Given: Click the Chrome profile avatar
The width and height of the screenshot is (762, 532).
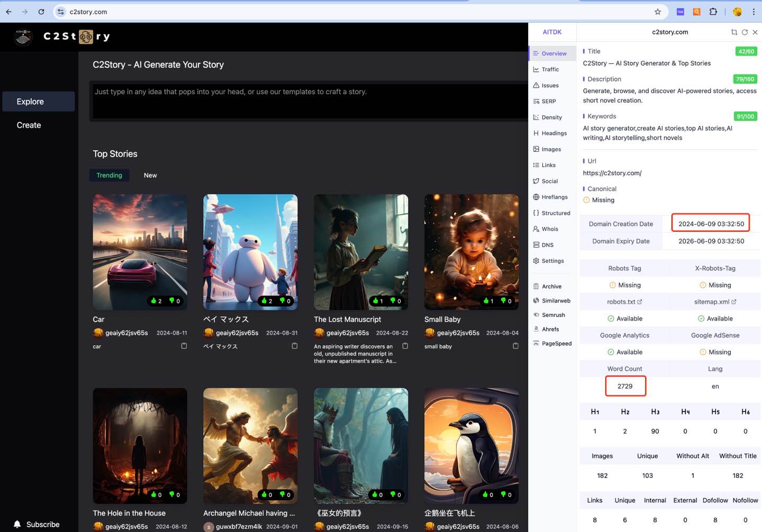Looking at the screenshot, I should click(737, 12).
